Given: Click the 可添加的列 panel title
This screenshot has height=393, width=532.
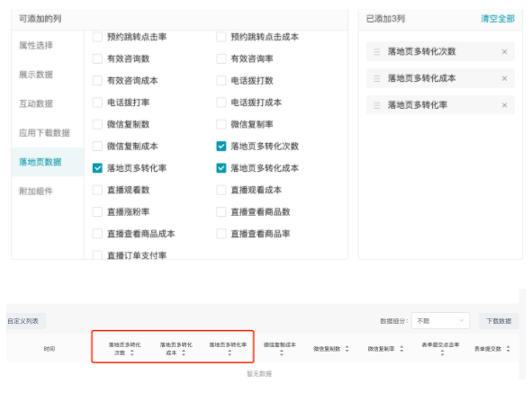Looking at the screenshot, I should [41, 19].
